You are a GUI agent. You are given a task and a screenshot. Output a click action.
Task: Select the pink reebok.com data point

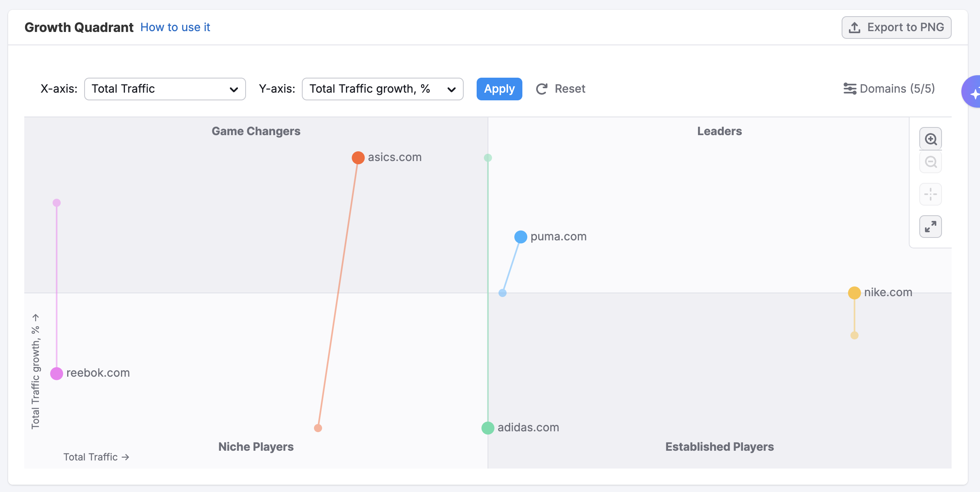tap(57, 373)
